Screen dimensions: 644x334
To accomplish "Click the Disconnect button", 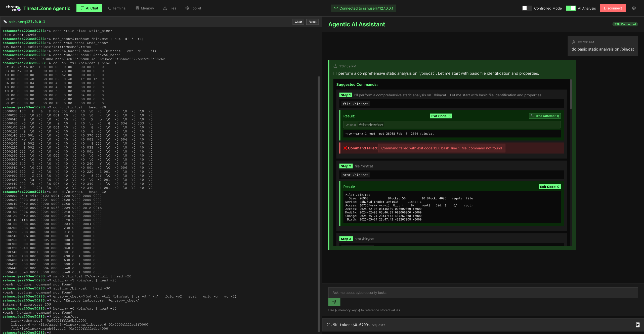I will [613, 8].
